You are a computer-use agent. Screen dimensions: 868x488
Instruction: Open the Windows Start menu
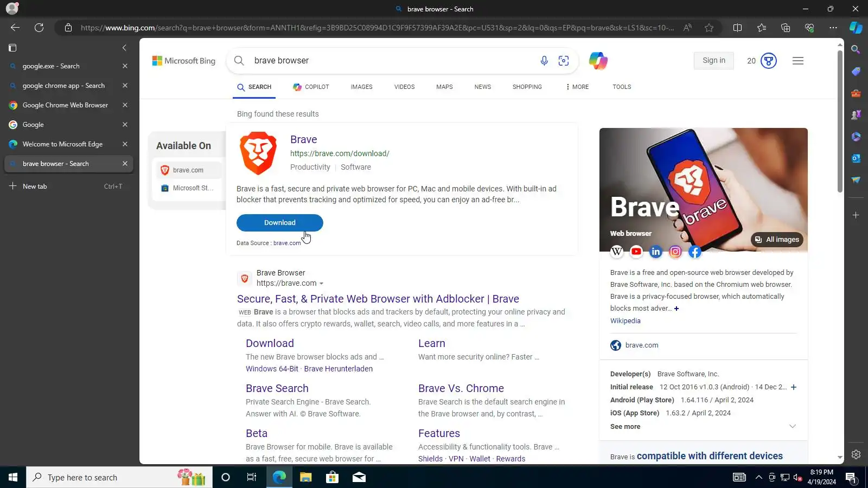[x=13, y=477]
